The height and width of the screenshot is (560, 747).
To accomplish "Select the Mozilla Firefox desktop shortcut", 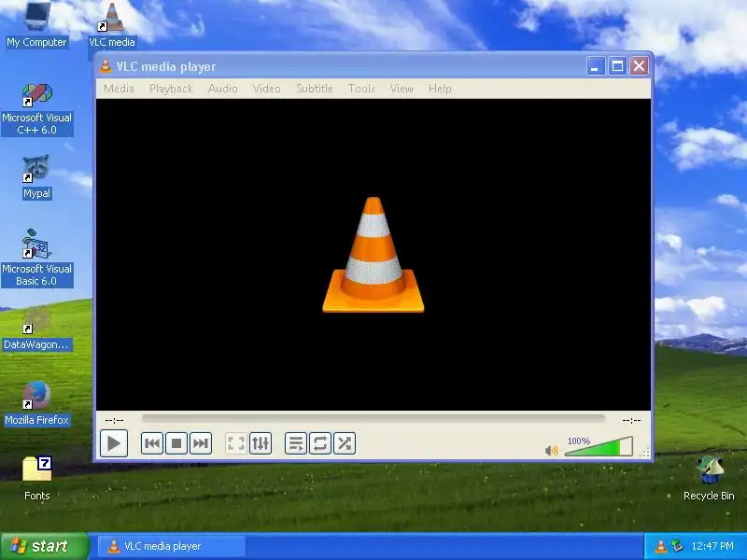I will 36,404.
